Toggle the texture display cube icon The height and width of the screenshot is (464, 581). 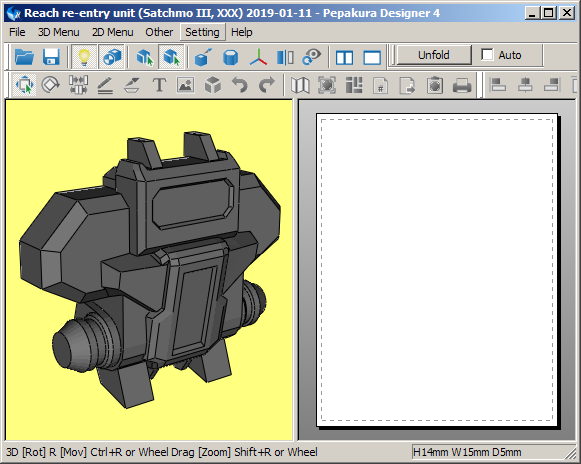[112, 57]
